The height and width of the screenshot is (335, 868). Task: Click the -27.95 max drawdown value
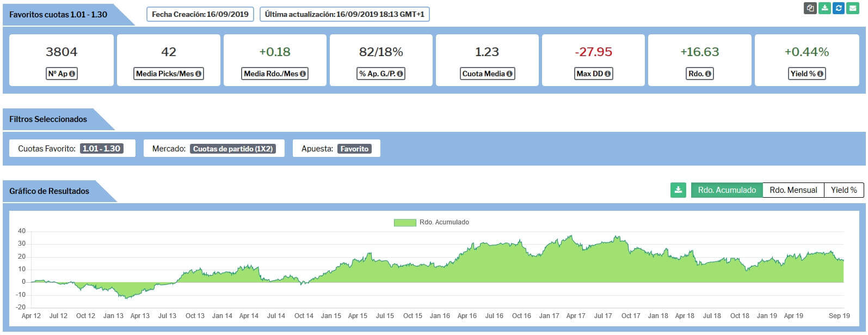(594, 52)
